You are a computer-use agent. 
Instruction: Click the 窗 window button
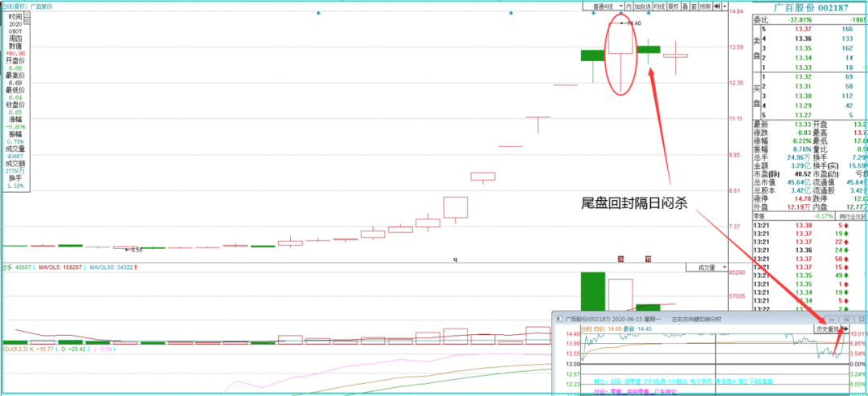(x=694, y=6)
